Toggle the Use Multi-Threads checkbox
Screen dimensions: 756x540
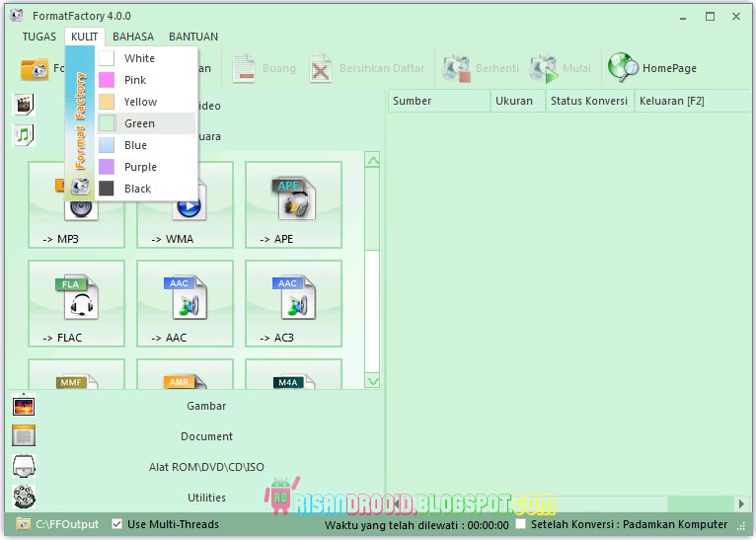click(x=116, y=524)
